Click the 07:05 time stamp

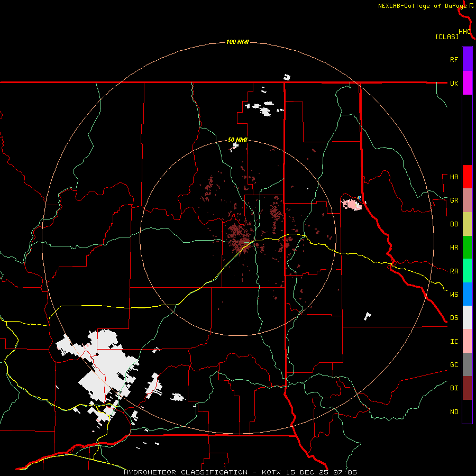345,472
